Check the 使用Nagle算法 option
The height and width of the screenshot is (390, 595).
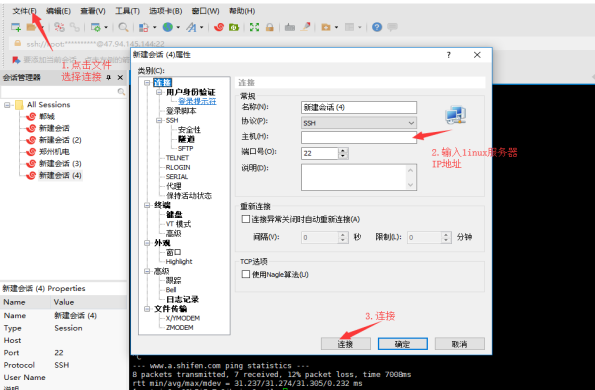click(246, 274)
